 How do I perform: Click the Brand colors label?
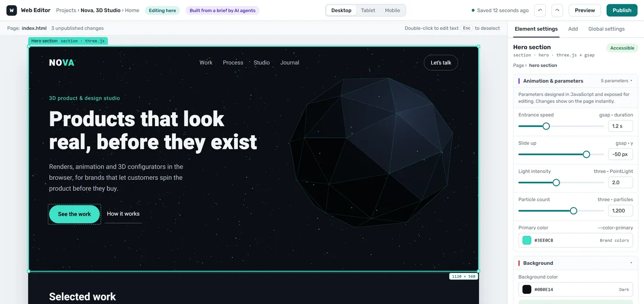614,240
